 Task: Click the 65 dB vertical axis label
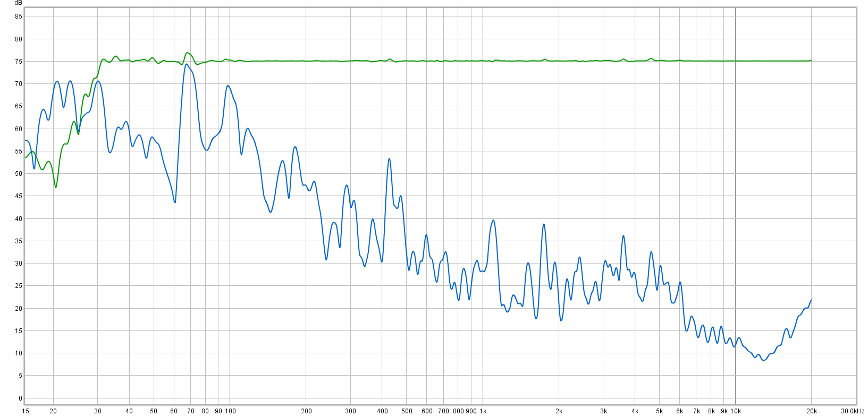(19, 106)
